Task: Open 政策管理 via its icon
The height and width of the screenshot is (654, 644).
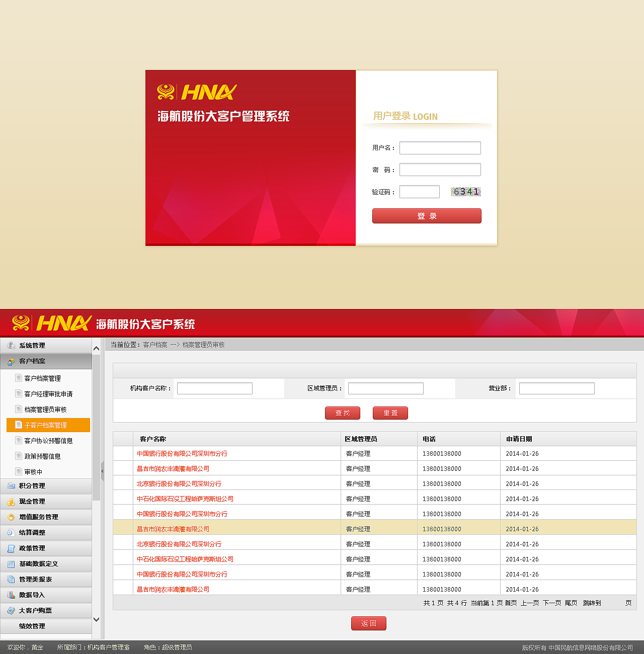Action: (x=11, y=548)
